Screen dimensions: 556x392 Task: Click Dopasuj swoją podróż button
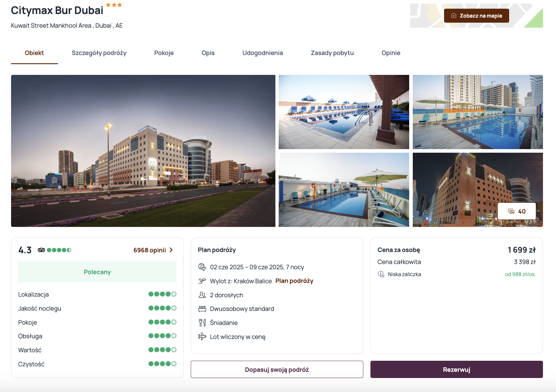point(277,370)
